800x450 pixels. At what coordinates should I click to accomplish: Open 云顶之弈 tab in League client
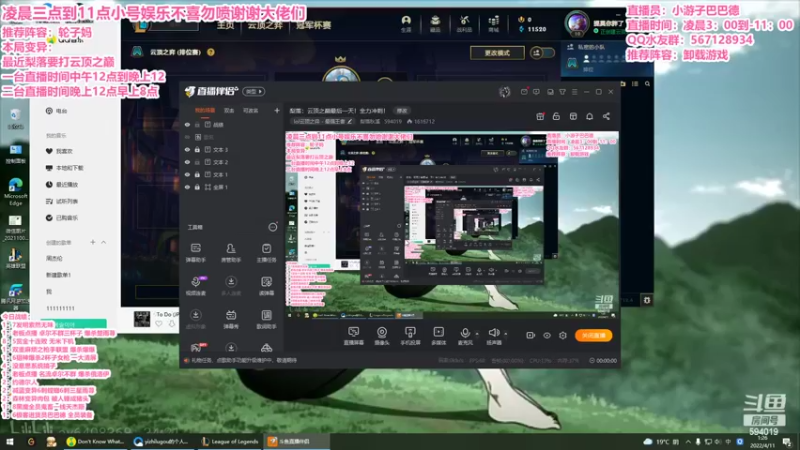pos(264,25)
